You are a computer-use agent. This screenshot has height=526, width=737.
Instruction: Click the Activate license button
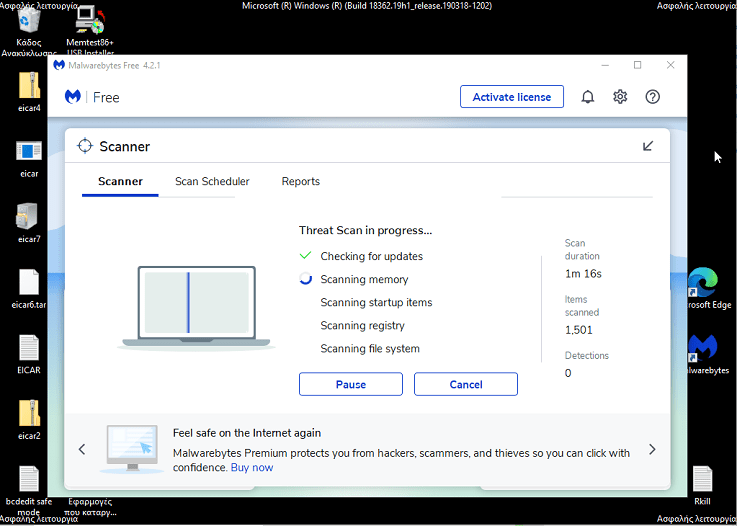coord(512,97)
